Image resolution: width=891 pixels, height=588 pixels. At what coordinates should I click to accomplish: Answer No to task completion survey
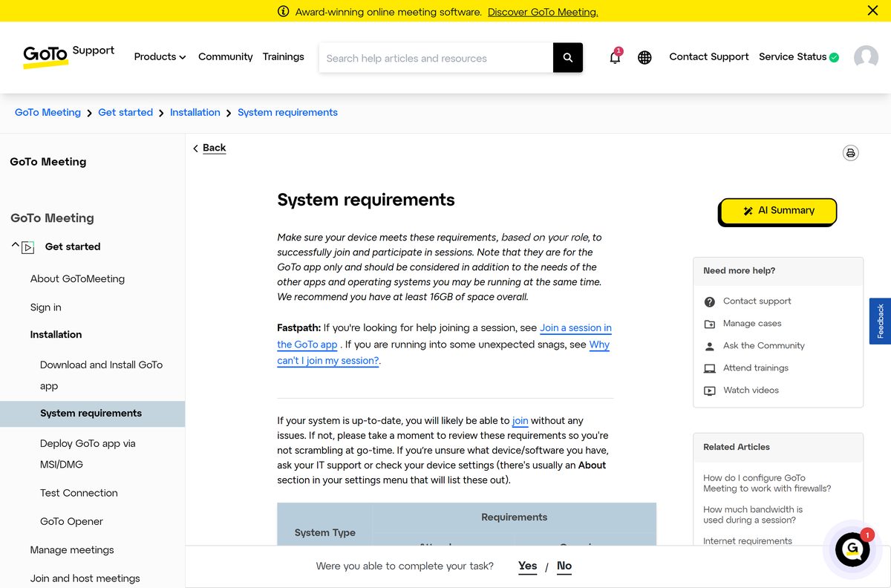pyautogui.click(x=564, y=566)
